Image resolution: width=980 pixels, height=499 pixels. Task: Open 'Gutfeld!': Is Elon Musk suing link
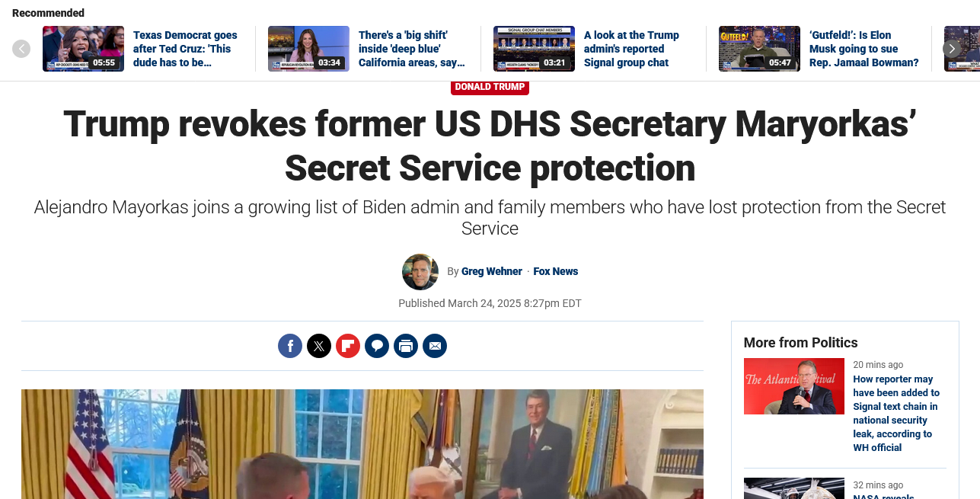click(864, 49)
